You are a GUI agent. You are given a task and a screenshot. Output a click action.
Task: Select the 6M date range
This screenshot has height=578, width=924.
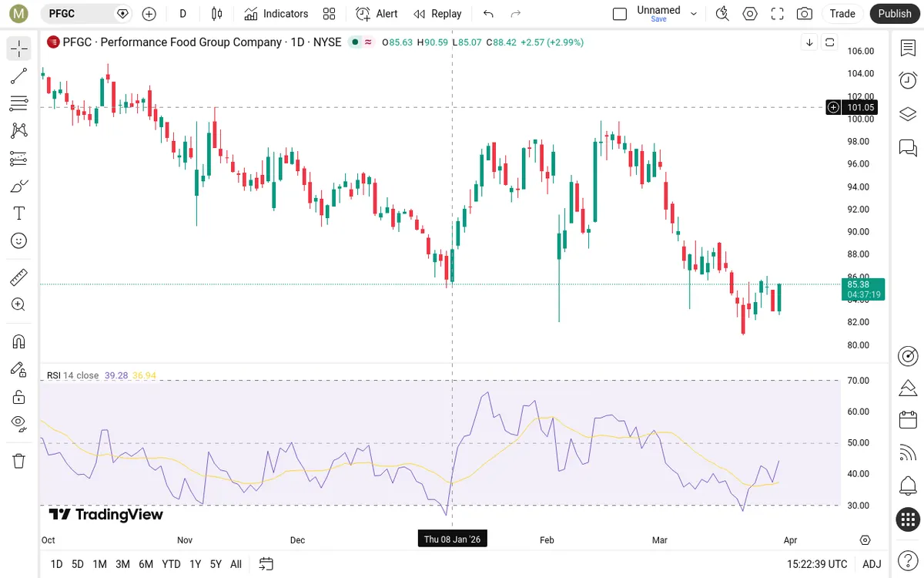click(146, 564)
